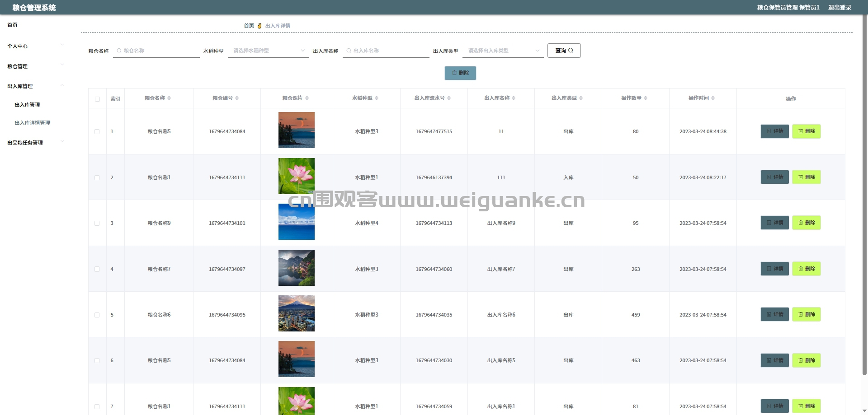Viewport: 868px width, 415px height.
Task: Check the row 2 checkbox
Action: tap(97, 177)
